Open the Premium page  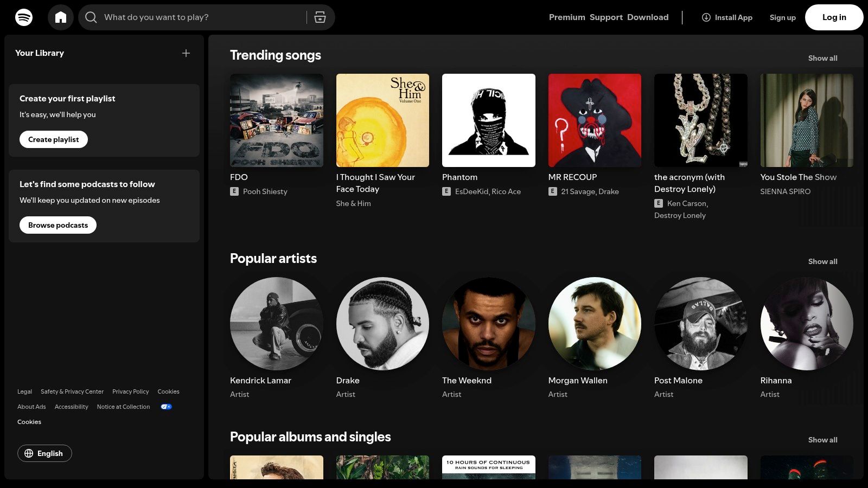(x=566, y=17)
